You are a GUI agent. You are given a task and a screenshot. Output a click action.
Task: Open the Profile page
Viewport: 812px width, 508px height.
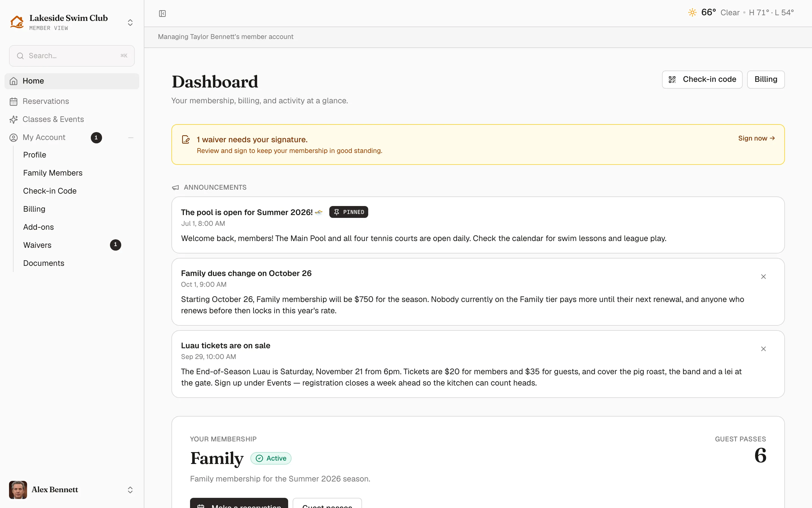(35, 155)
